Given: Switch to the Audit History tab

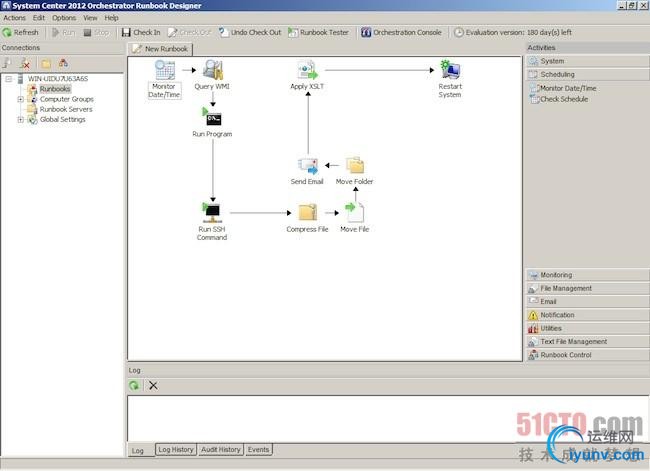Looking at the screenshot, I should 221,449.
